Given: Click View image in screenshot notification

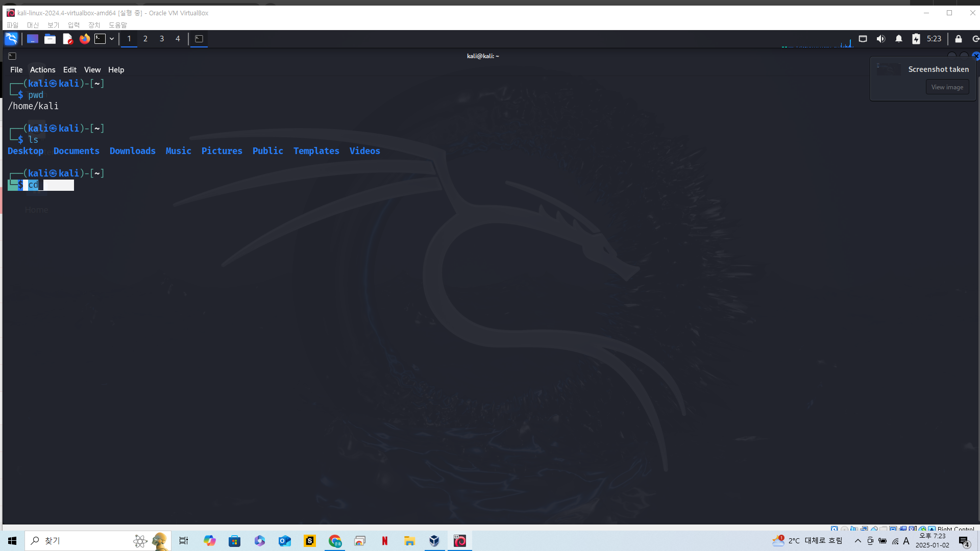Looking at the screenshot, I should [947, 87].
